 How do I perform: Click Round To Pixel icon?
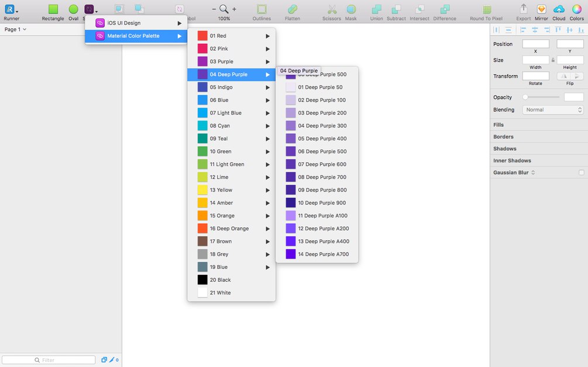point(486,9)
